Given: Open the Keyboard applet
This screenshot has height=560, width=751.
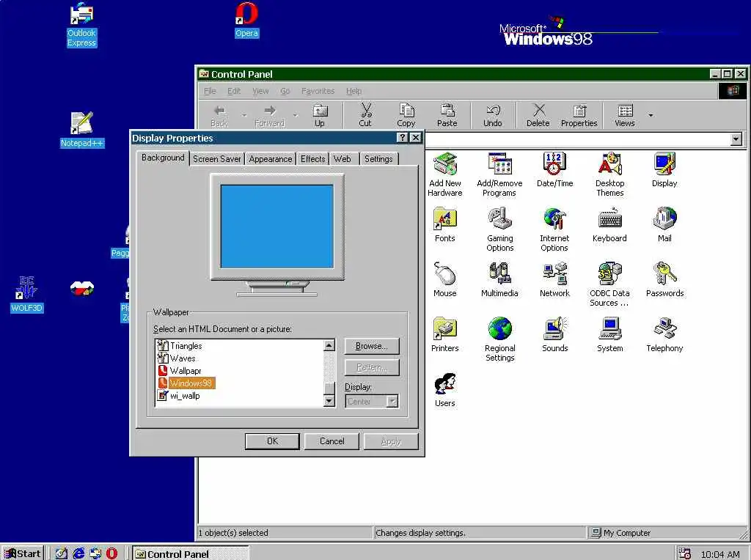Looking at the screenshot, I should pyautogui.click(x=609, y=225).
